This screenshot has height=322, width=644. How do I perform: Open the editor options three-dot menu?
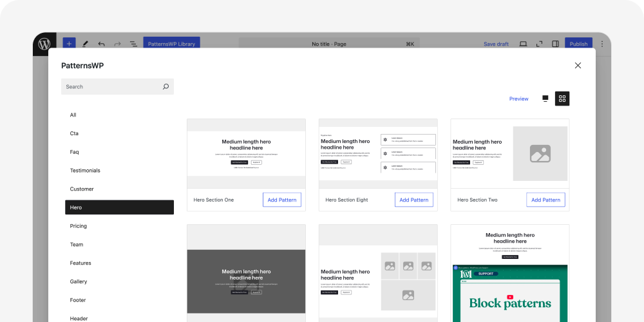tap(602, 44)
